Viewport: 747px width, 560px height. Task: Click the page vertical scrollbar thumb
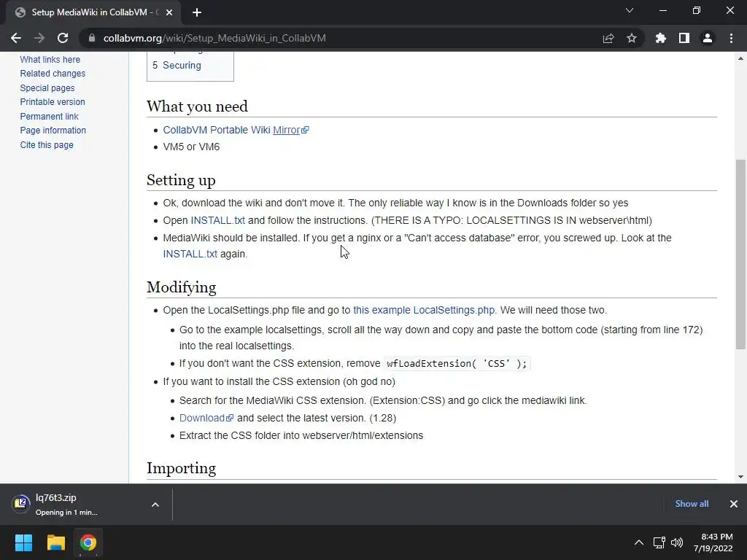(x=740, y=254)
